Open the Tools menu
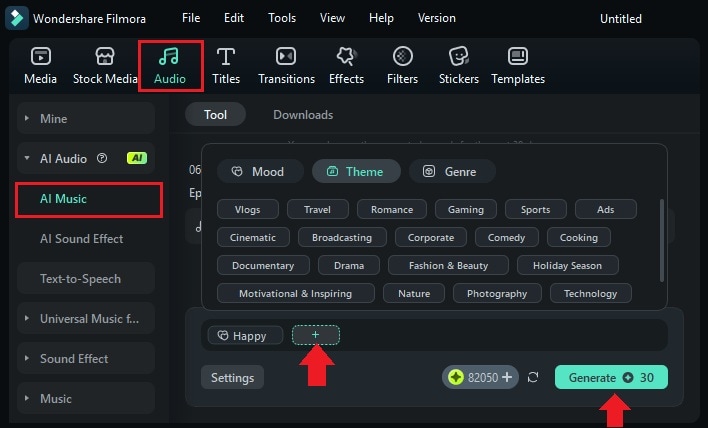The image size is (708, 428). (282, 18)
